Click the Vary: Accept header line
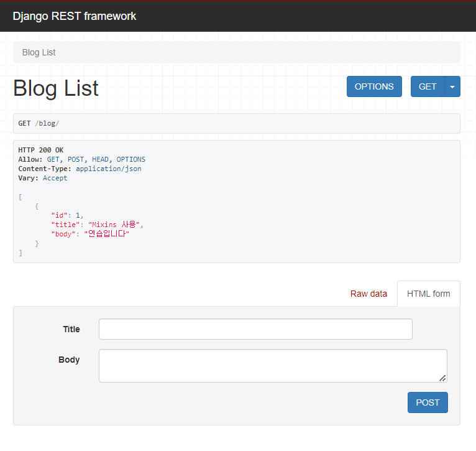The width and height of the screenshot is (476, 451). click(x=42, y=178)
